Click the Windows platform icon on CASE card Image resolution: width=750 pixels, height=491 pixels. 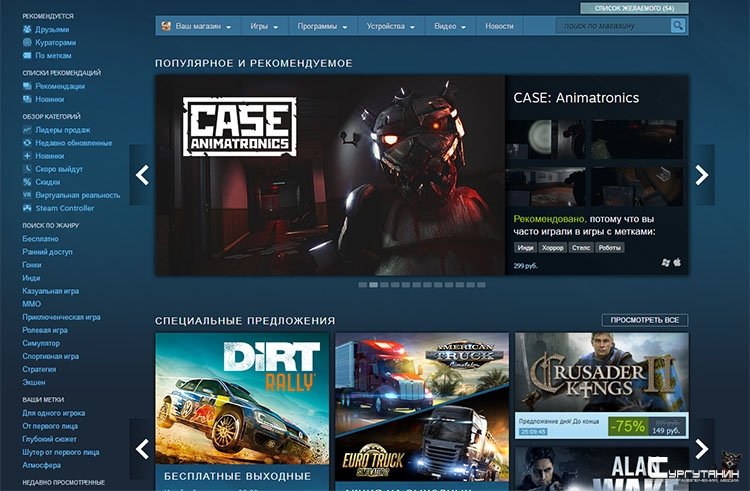click(x=665, y=262)
